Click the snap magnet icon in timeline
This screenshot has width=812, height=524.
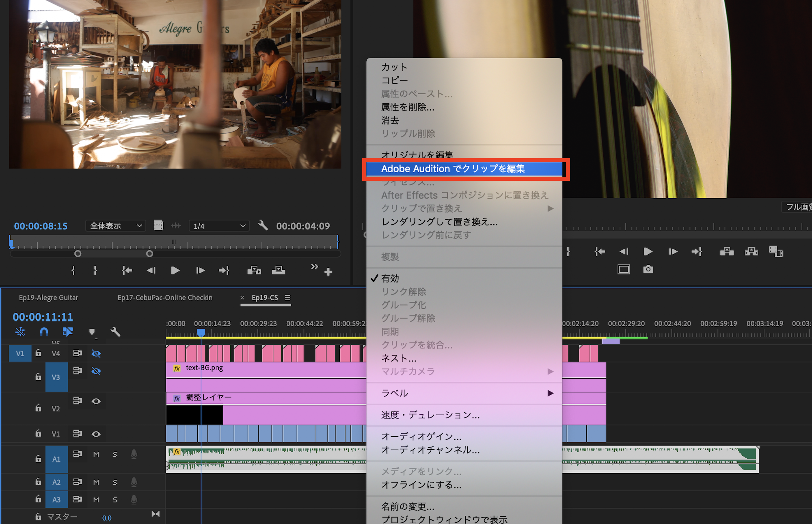(x=44, y=332)
